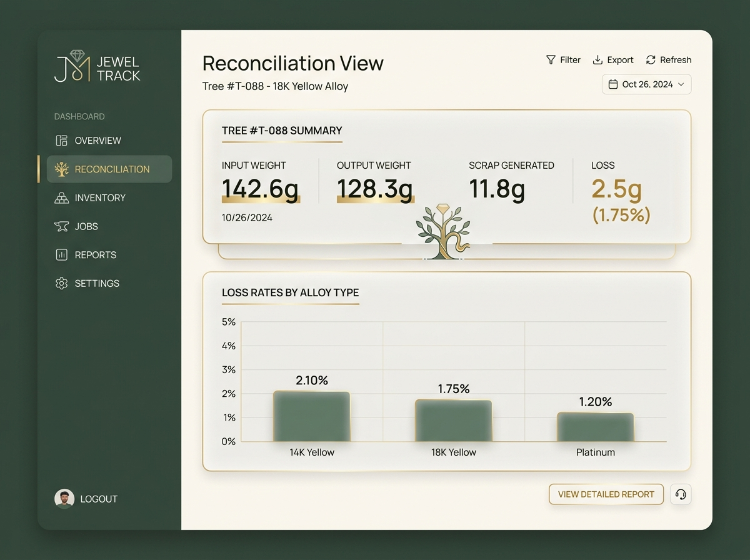
Task: Click the Settings gear icon
Action: pos(61,284)
